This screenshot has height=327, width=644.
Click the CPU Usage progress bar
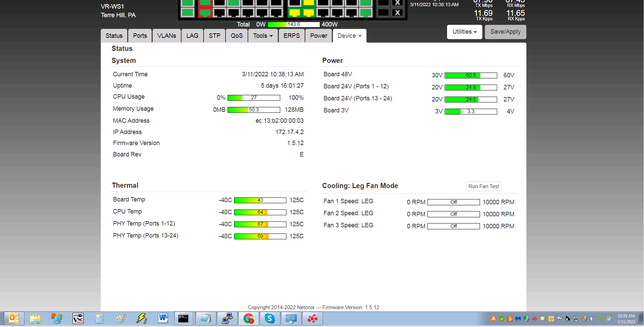(x=254, y=98)
